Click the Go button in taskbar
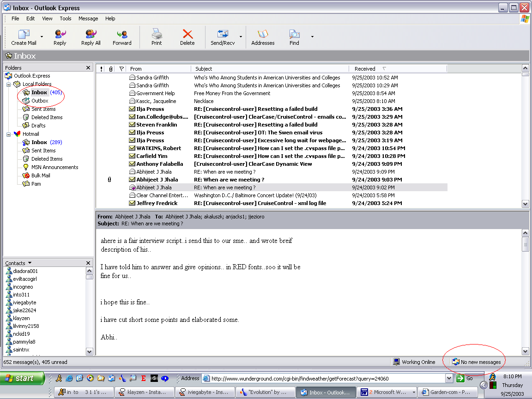Image resolution: width=532 pixels, height=399 pixels. point(465,379)
